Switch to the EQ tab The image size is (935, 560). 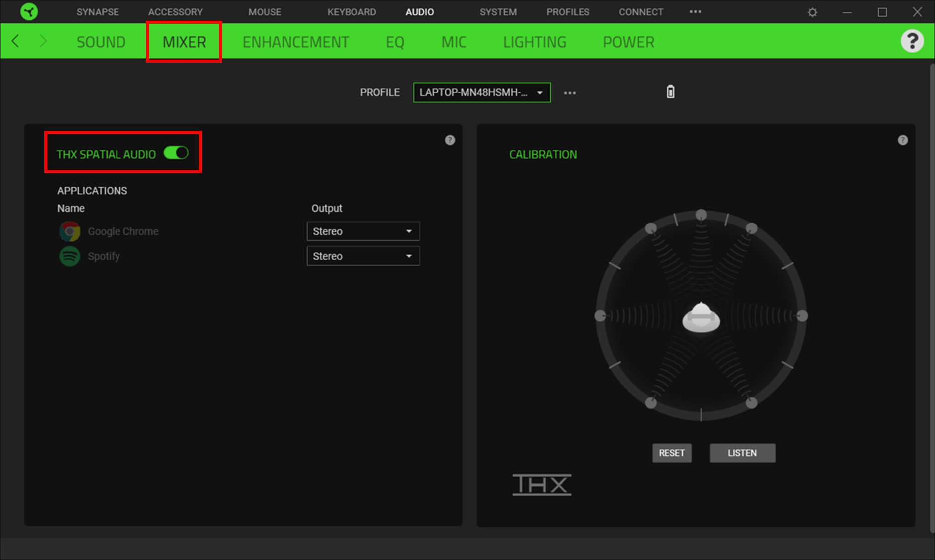(394, 42)
